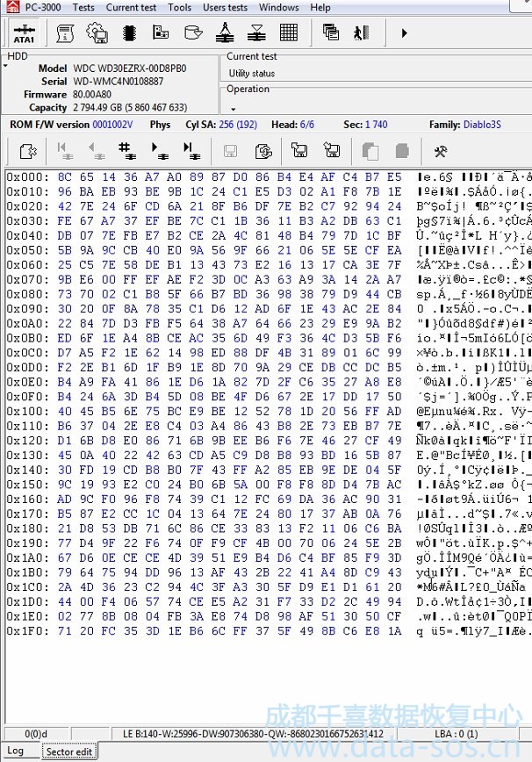Viewport: 532px width, 762px height.
Task: Click the scroll script icon in toolbar
Action: coord(65,33)
